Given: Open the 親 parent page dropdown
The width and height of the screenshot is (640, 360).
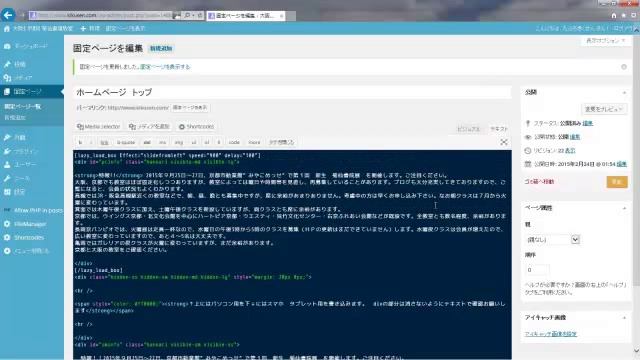Looking at the screenshot, I should (x=552, y=240).
